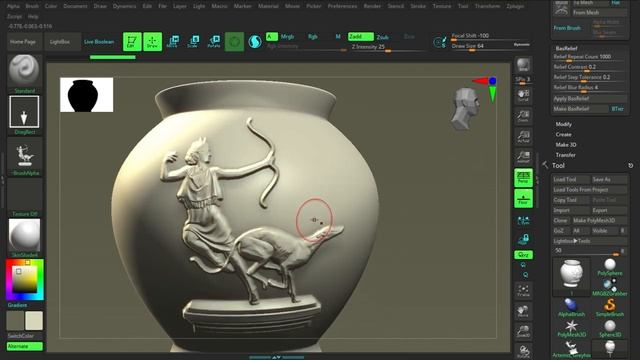This screenshot has width=640, height=360.
Task: Click the main light color swatch
Action: coord(34,321)
